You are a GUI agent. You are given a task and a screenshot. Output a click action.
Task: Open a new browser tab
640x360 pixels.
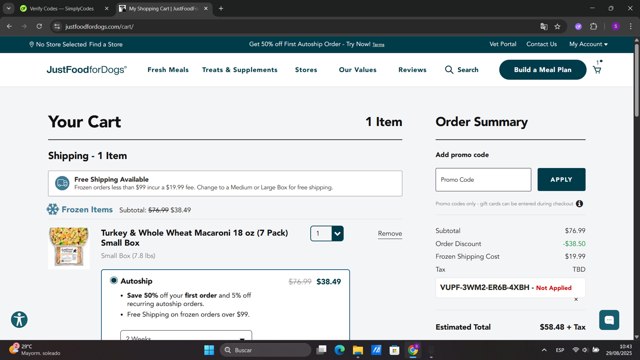(221, 9)
